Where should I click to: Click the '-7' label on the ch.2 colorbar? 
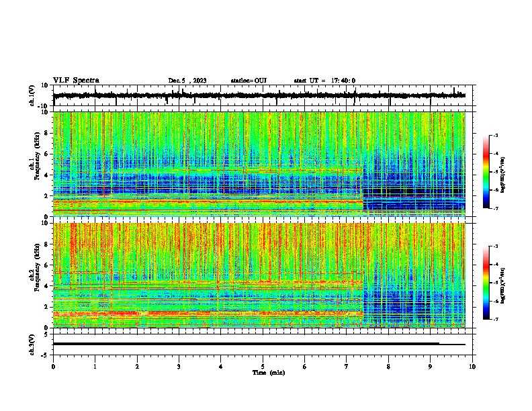pyautogui.click(x=496, y=320)
